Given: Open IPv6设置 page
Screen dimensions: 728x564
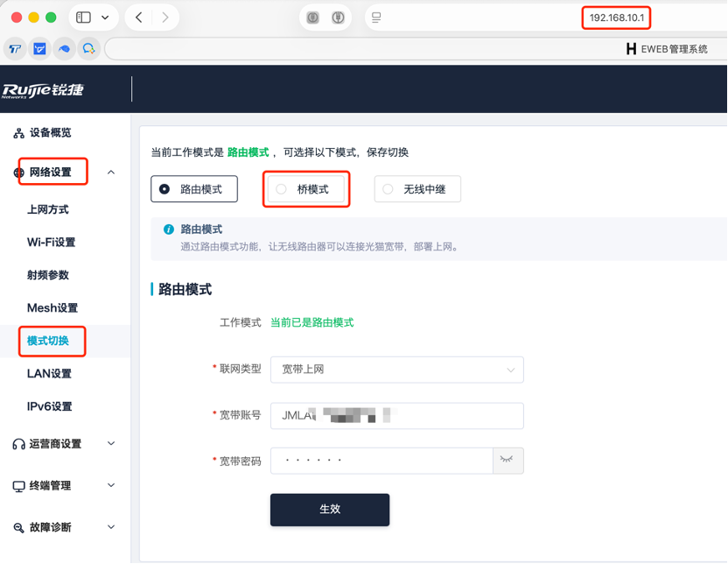Looking at the screenshot, I should click(49, 406).
